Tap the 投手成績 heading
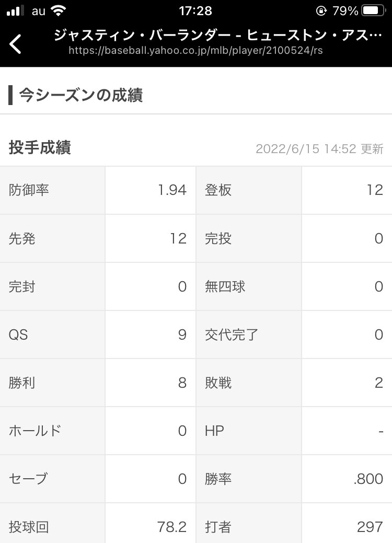Viewport: 392px width, 543px height. (40, 148)
